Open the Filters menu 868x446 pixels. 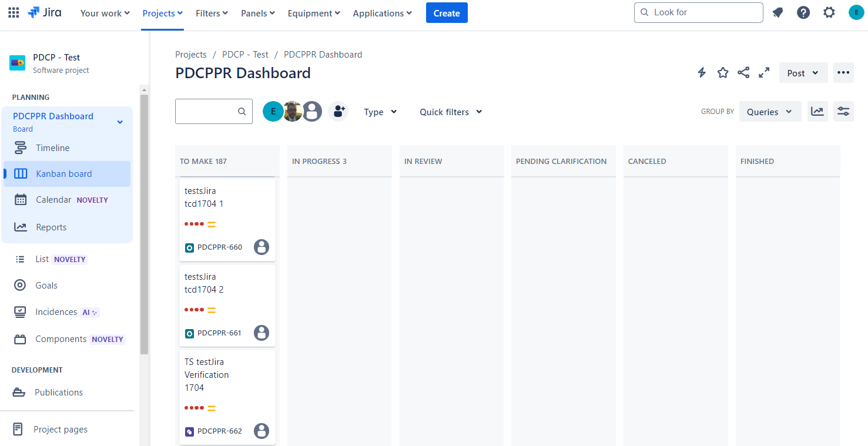(211, 12)
